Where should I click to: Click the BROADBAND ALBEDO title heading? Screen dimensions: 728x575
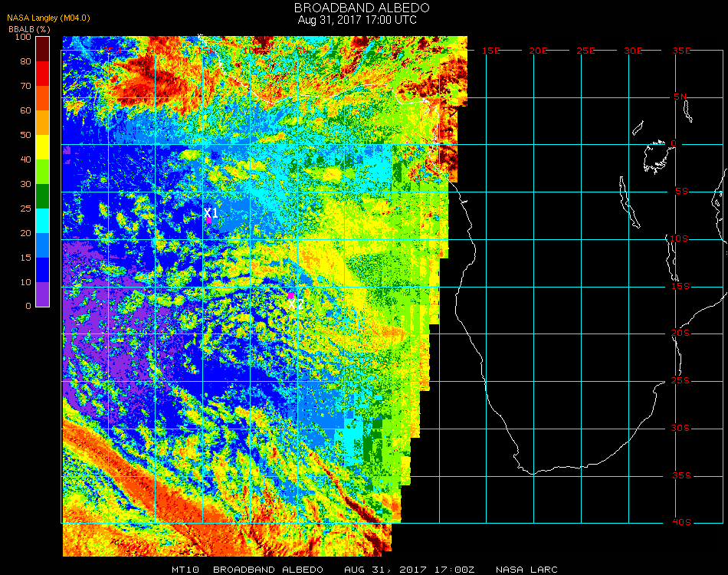click(362, 8)
